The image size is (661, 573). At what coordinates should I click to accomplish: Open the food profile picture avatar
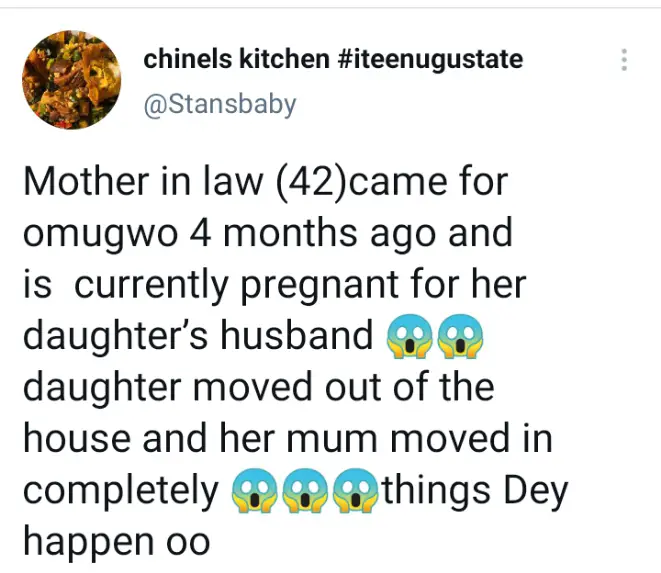tap(72, 80)
